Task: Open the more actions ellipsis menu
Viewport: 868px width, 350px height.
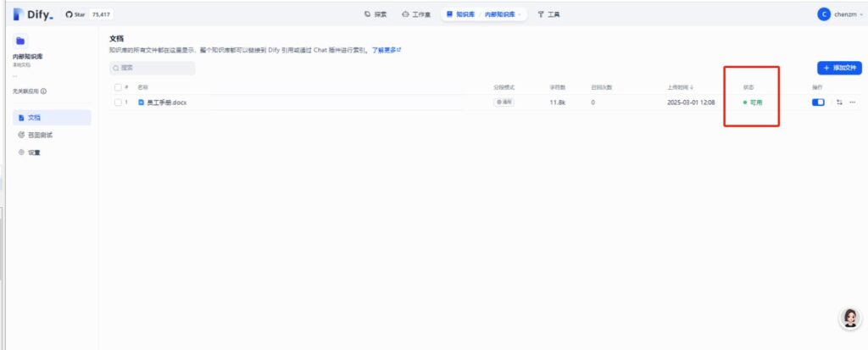Action: pos(852,102)
